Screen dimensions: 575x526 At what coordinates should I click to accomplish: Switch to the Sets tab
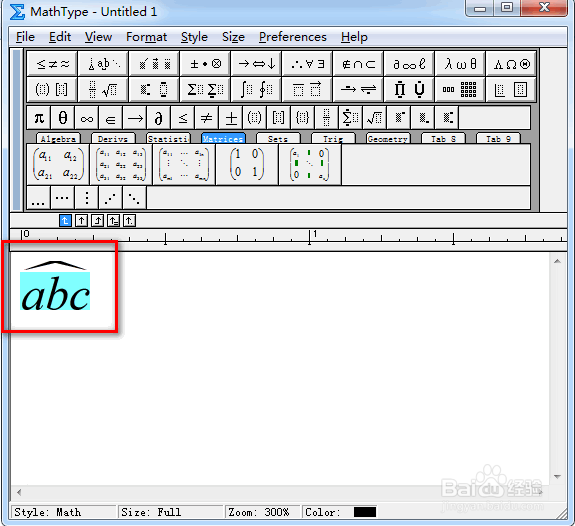(x=278, y=139)
